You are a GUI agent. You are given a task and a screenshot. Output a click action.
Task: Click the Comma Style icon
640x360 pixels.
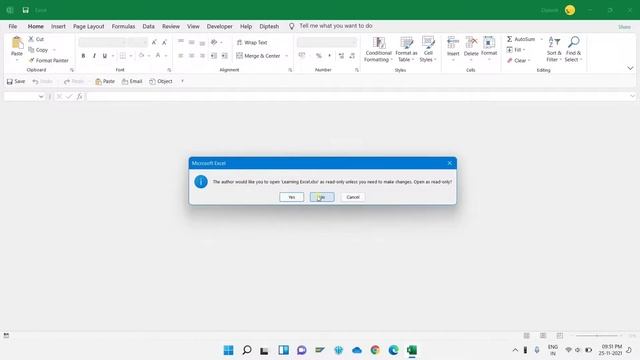[329, 56]
